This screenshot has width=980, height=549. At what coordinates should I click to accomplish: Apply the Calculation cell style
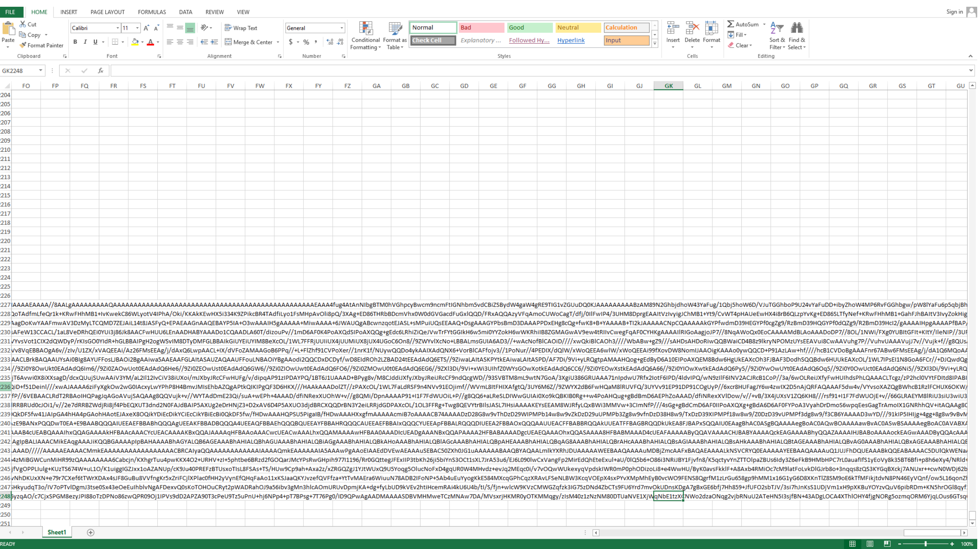point(626,27)
